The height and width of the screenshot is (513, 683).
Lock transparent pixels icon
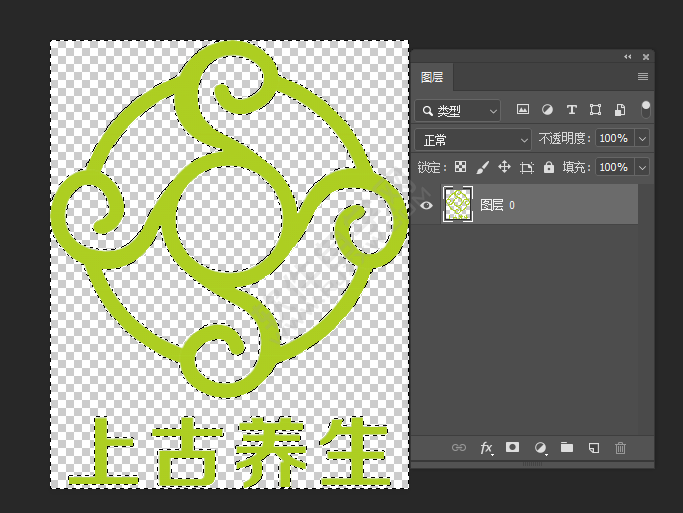(460, 167)
